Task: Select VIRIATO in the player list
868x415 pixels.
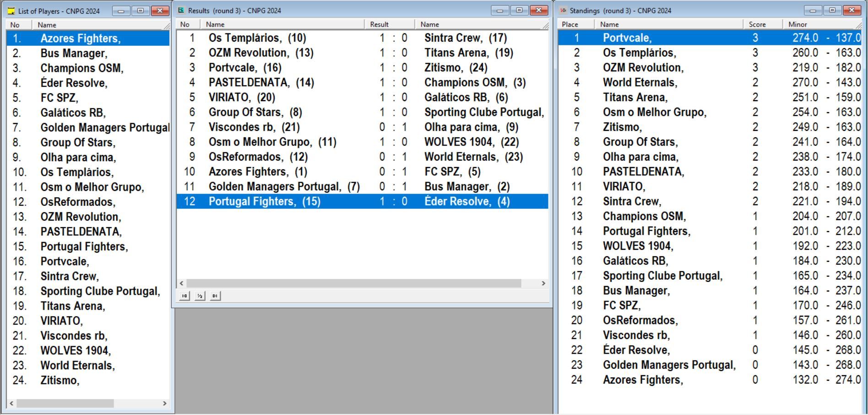Action: (88, 321)
